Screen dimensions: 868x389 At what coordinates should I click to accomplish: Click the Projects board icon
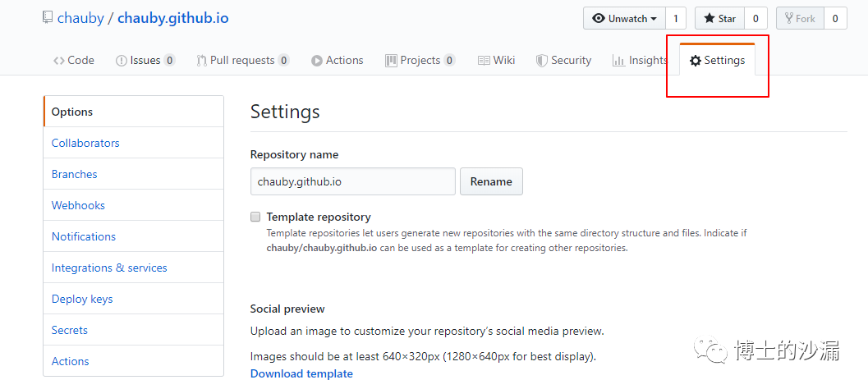[391, 60]
